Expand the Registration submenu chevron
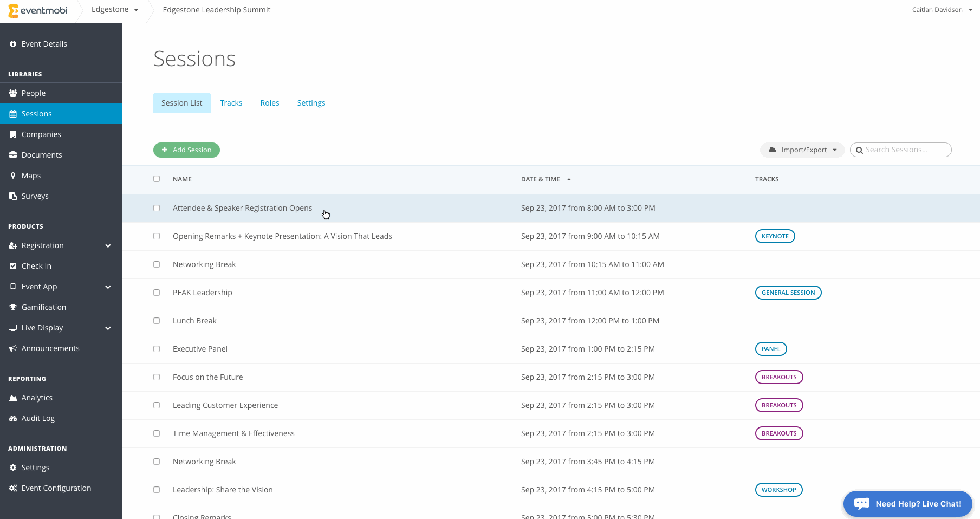 coord(108,246)
